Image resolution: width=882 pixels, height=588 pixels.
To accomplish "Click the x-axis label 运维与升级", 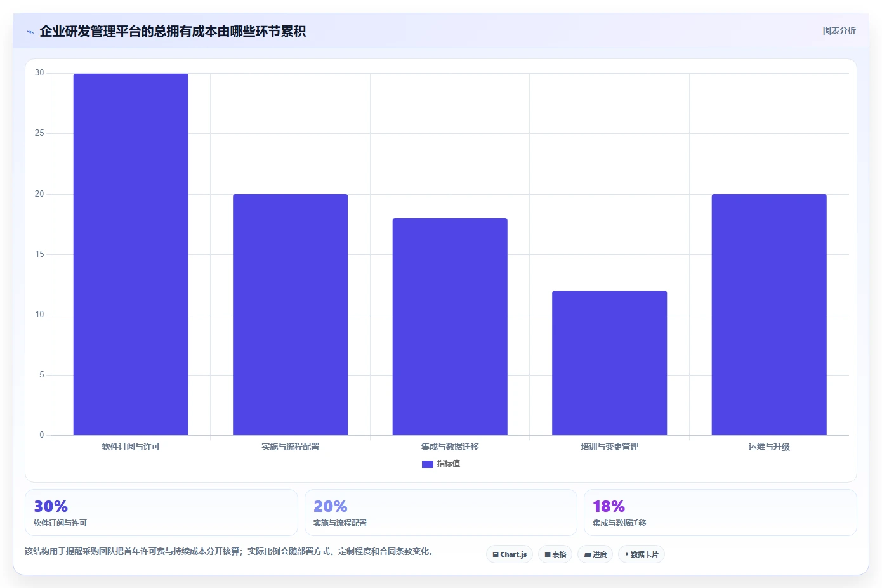I will tap(769, 447).
